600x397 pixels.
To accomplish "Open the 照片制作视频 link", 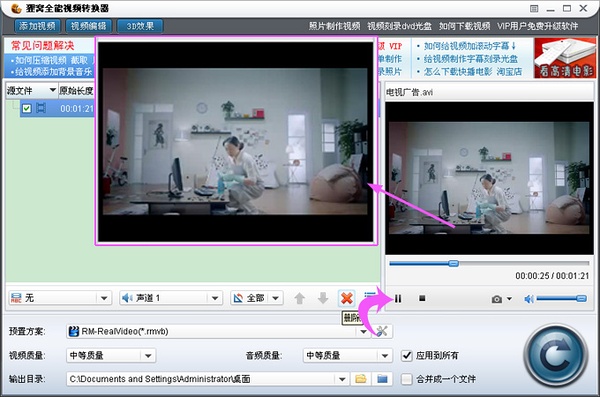I will point(334,26).
